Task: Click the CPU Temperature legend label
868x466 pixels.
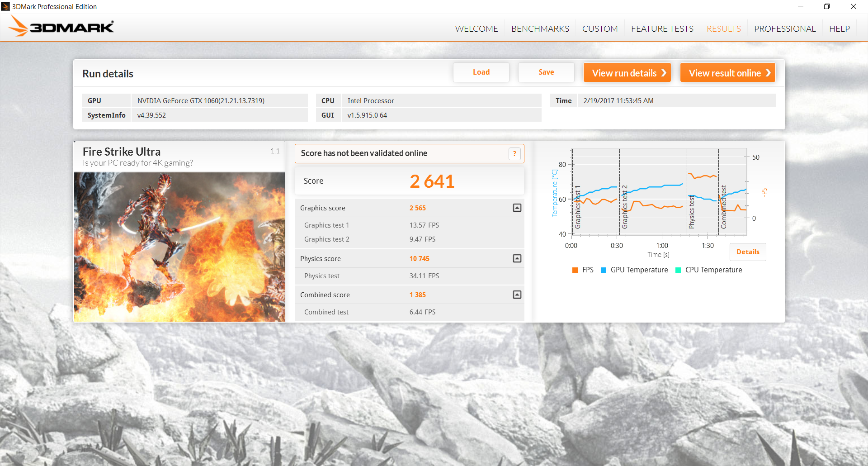Action: 713,270
